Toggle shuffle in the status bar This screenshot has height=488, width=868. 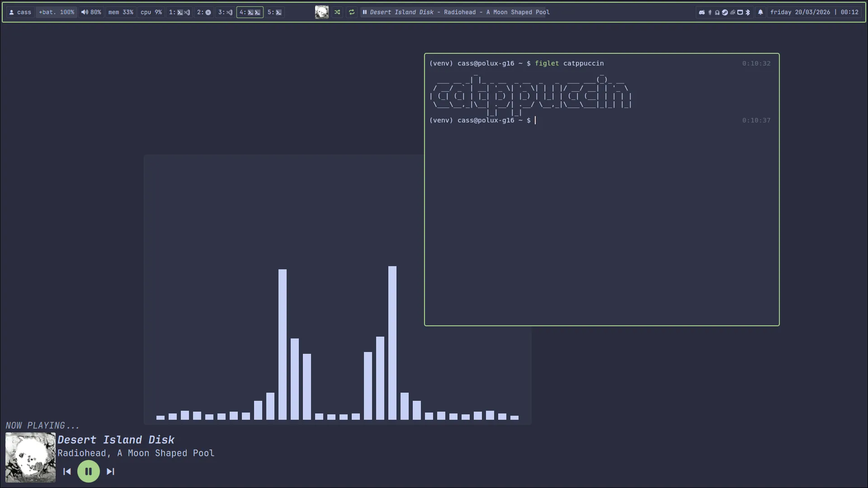338,12
